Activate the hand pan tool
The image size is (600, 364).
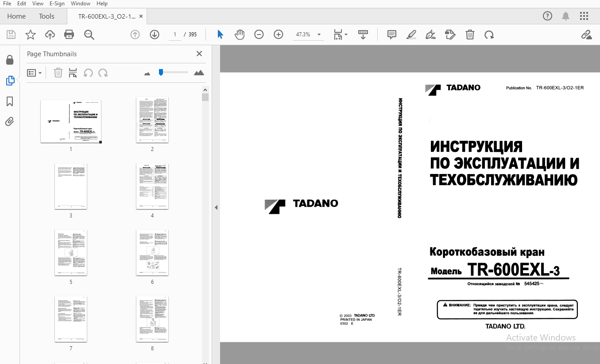[x=240, y=35]
